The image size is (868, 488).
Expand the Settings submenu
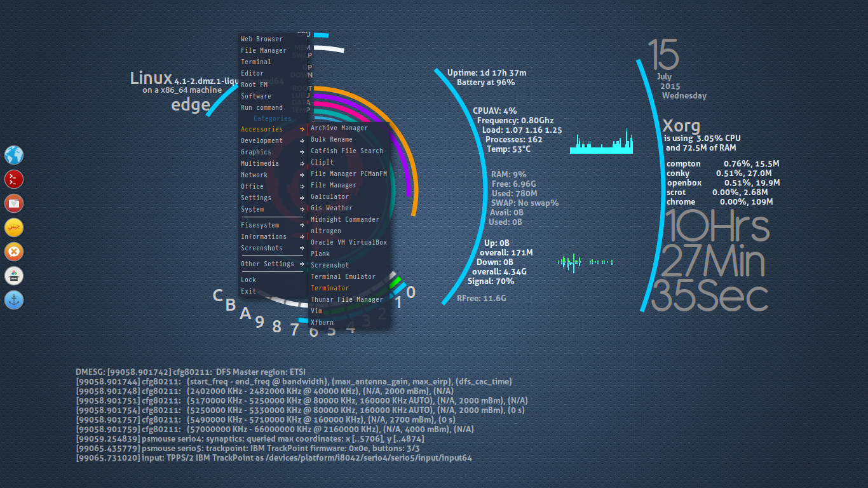(x=273, y=198)
